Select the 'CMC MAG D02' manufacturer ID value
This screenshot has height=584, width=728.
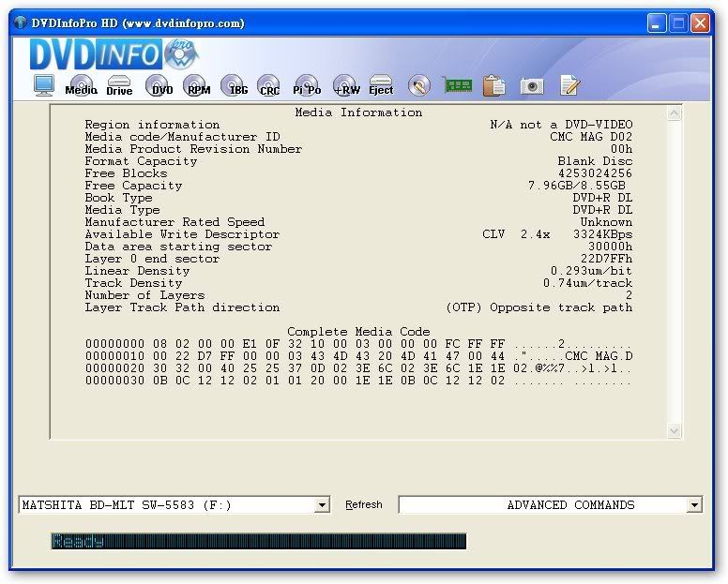(591, 137)
